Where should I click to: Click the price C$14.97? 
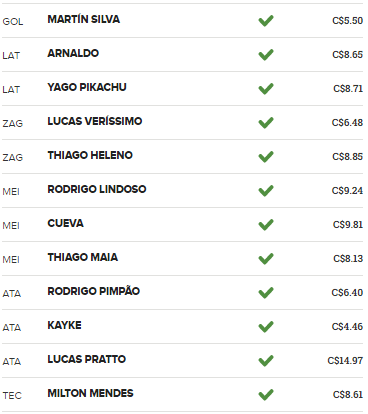(x=345, y=361)
